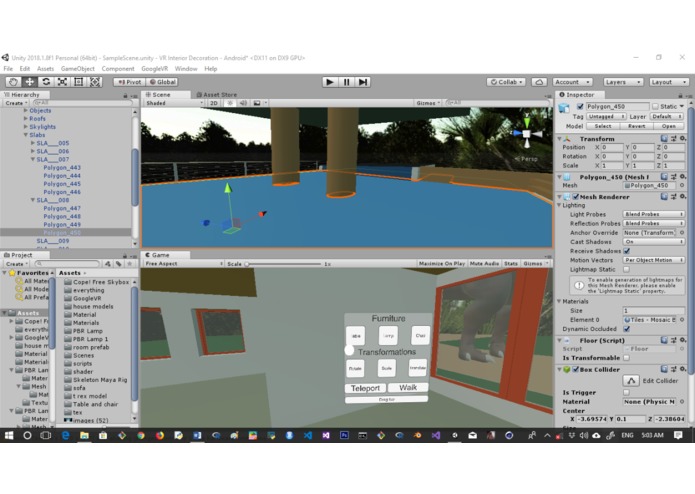
Task: Click the Edit Collider icon button
Action: [x=631, y=381]
